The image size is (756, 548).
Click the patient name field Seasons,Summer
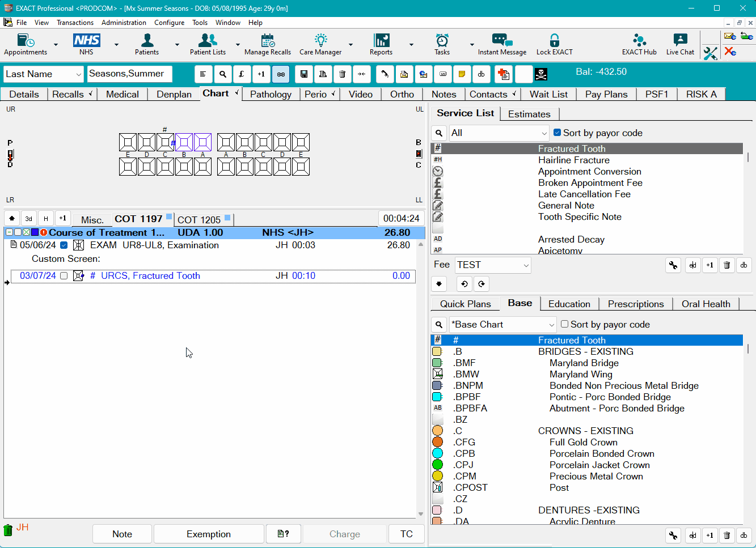pyautogui.click(x=129, y=74)
